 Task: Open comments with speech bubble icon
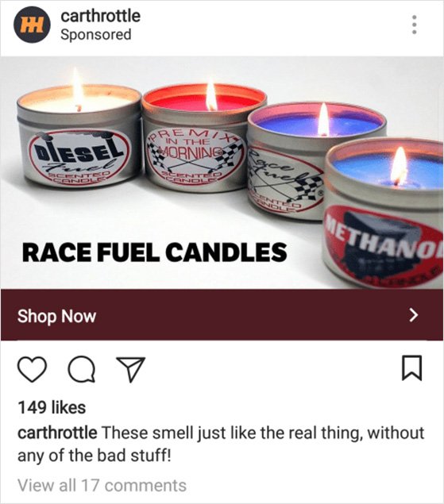click(82, 369)
